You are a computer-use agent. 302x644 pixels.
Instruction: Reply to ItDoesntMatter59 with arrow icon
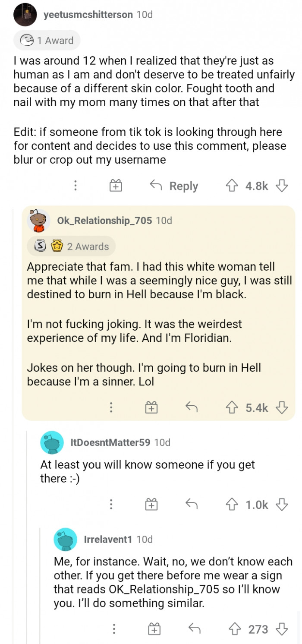[191, 504]
